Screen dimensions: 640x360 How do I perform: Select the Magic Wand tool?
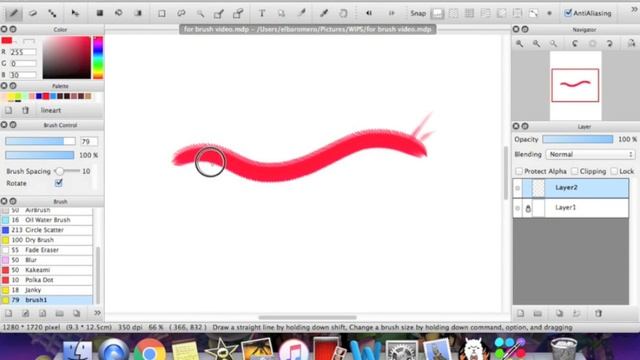tap(200, 13)
